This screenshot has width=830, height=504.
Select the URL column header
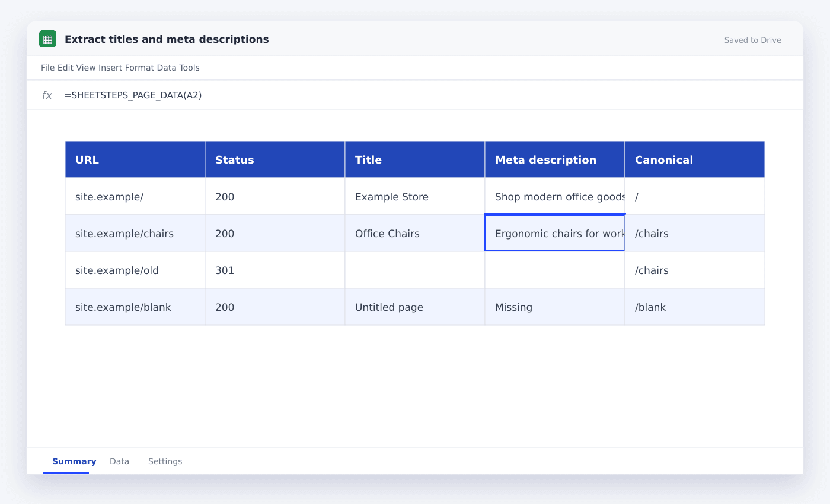coord(135,160)
